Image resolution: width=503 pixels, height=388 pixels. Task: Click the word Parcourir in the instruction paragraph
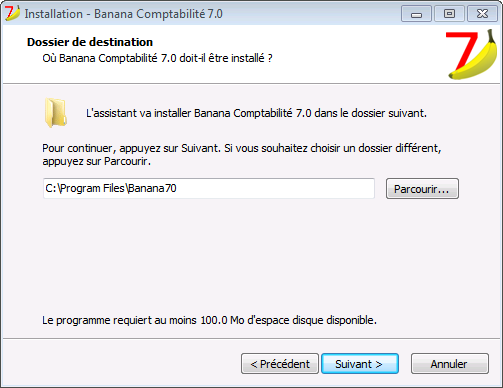pyautogui.click(x=126, y=161)
